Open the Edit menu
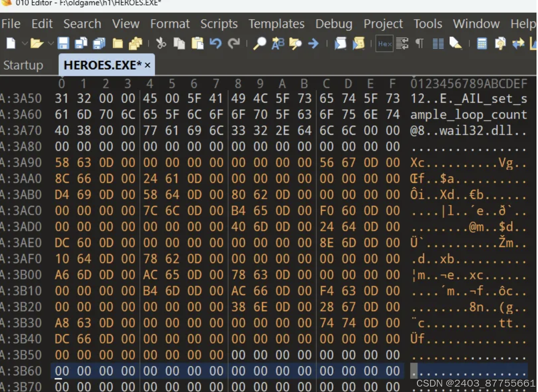 tap(42, 24)
